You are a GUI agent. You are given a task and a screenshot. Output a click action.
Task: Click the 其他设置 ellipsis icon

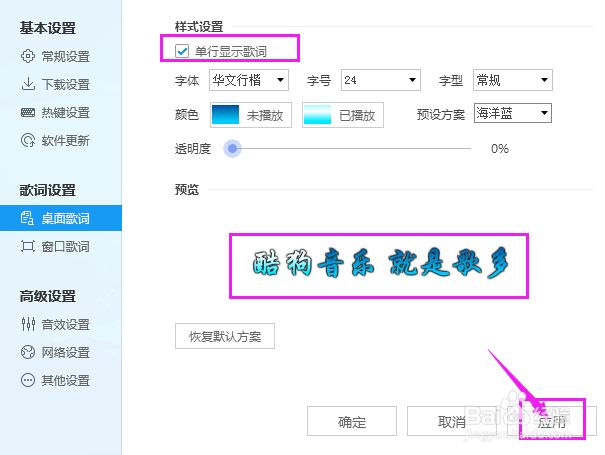[28, 380]
